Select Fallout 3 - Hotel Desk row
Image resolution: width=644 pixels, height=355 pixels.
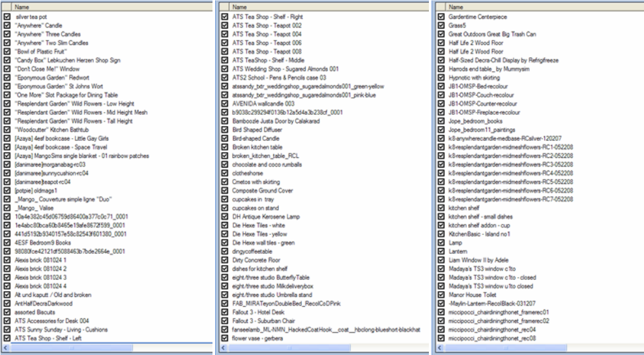pyautogui.click(x=258, y=312)
